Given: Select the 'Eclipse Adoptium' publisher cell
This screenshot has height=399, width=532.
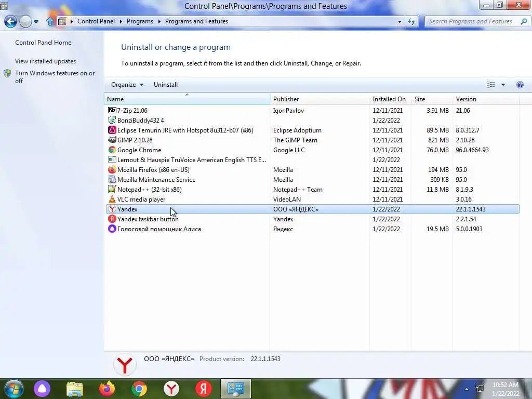Looking at the screenshot, I should (x=297, y=130).
